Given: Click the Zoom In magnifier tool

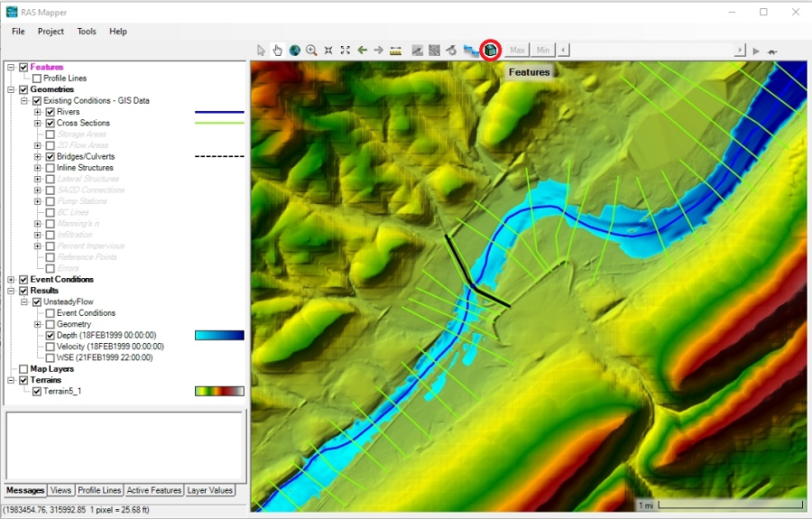Looking at the screenshot, I should (311, 51).
